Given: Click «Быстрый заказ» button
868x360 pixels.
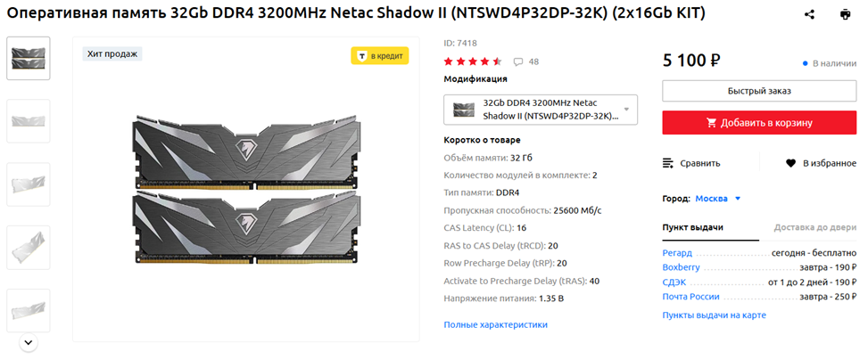Looking at the screenshot, I should 759,91.
